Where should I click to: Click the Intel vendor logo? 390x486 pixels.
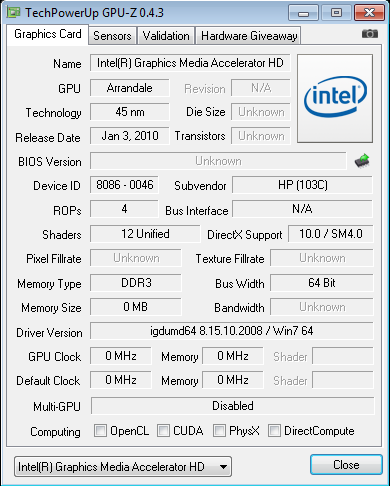[x=335, y=99]
